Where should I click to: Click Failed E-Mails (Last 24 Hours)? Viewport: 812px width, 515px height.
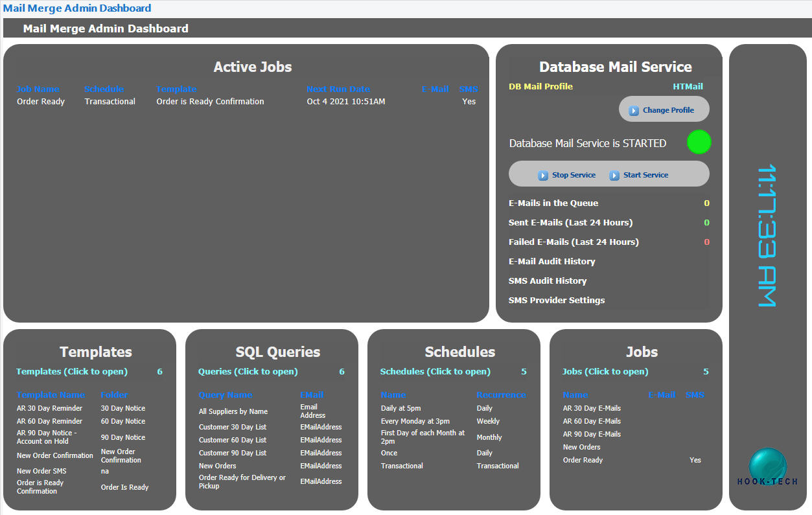574,242
